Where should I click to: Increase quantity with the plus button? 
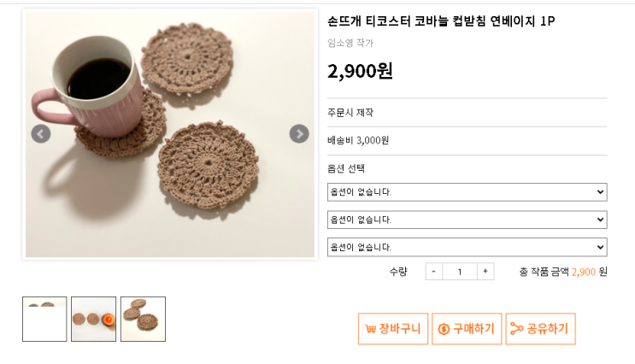pyautogui.click(x=485, y=272)
